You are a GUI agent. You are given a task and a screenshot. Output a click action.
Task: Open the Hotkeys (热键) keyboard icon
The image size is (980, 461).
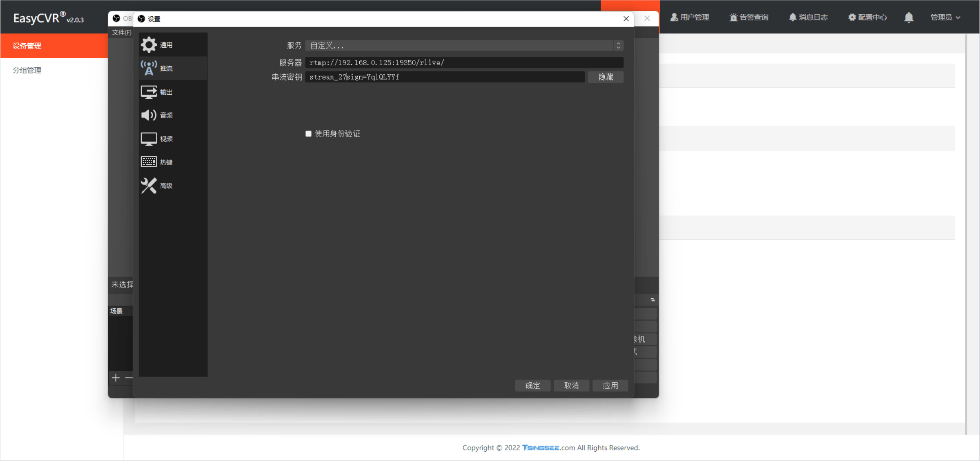pos(149,162)
